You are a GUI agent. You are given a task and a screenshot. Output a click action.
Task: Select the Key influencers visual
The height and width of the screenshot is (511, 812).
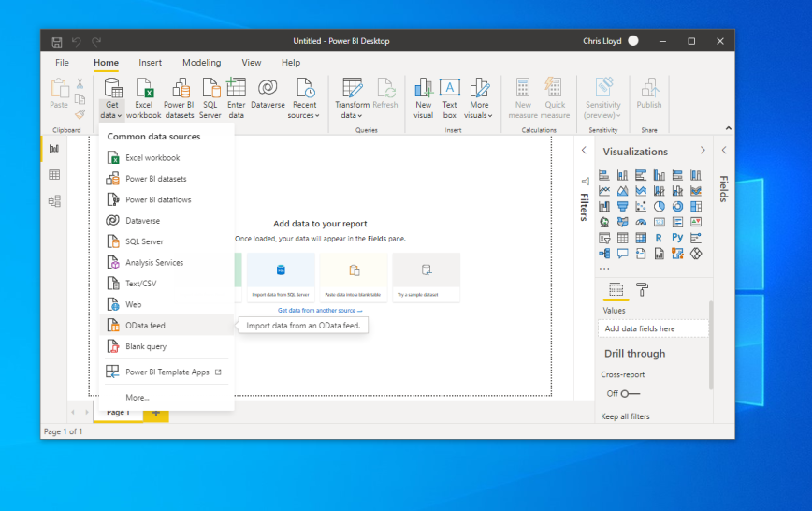pos(696,238)
